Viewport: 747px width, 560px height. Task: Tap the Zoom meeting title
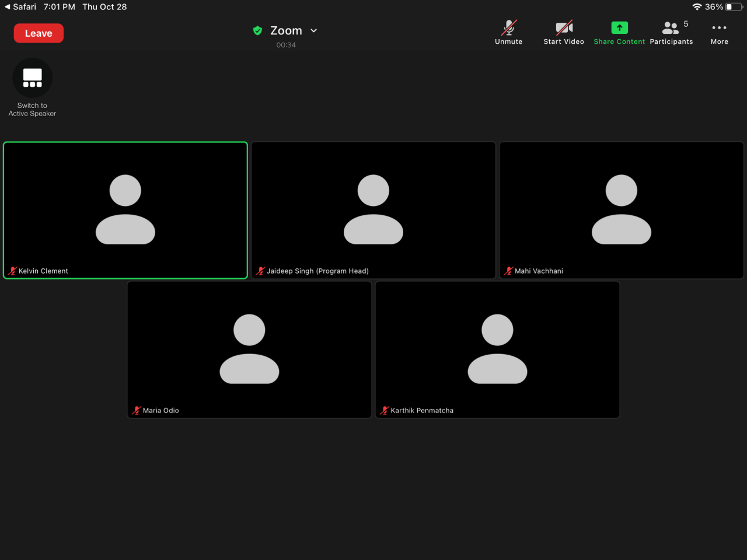286,31
